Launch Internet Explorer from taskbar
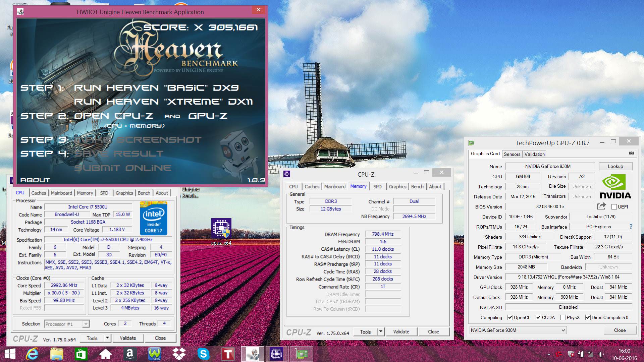The image size is (644, 362). coord(32,354)
